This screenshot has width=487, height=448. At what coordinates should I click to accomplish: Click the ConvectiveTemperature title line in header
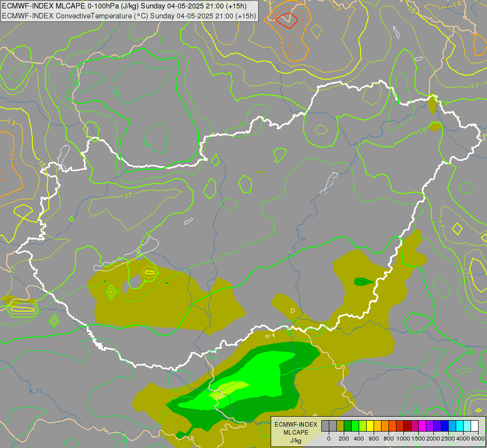(x=129, y=16)
